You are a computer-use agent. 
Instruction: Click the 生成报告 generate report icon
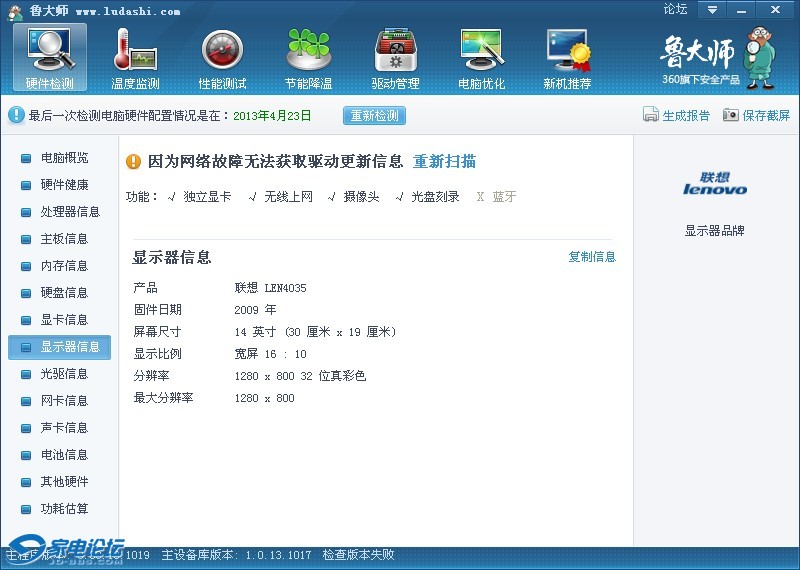[651, 115]
